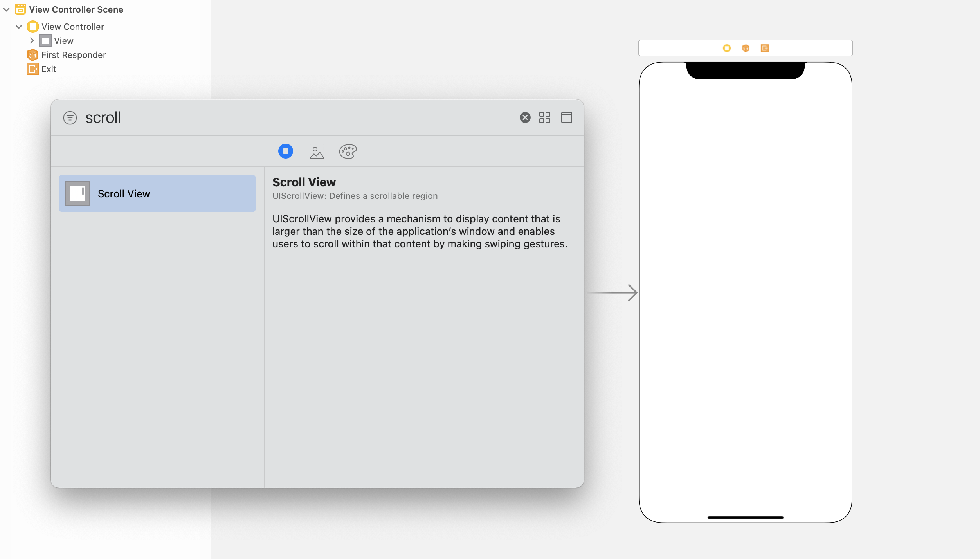Open the Color palette library tab

(348, 151)
